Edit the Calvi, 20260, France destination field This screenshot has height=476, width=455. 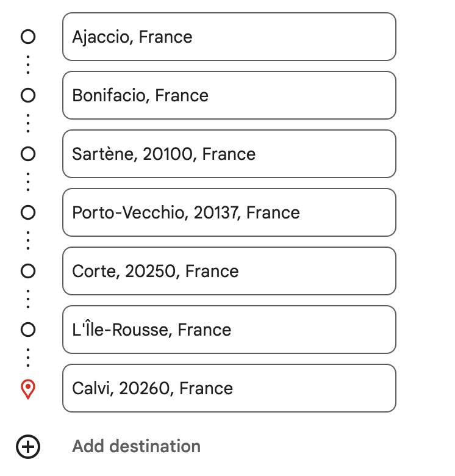[229, 388]
